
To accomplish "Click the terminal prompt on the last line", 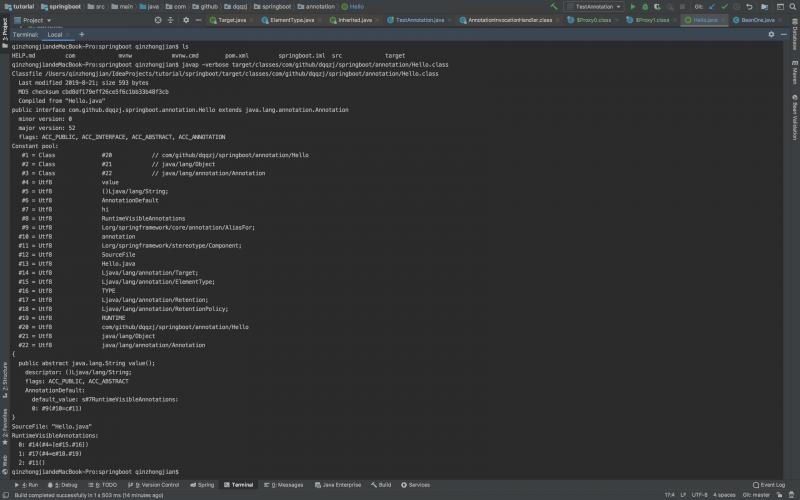I will coord(95,472).
